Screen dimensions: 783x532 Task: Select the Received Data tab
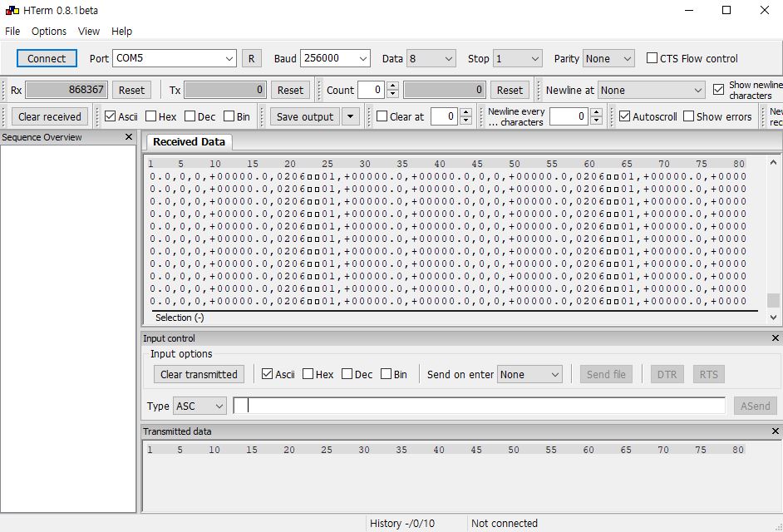pyautogui.click(x=189, y=142)
